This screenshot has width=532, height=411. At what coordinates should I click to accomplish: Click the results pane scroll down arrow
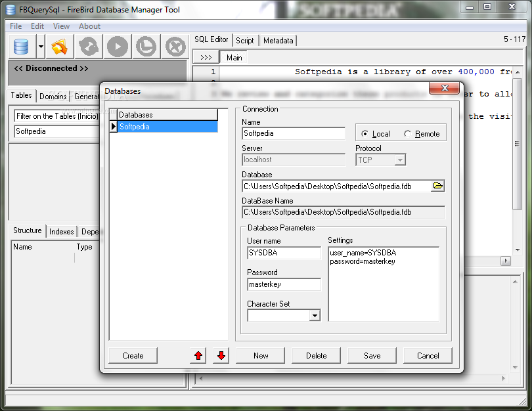515,368
